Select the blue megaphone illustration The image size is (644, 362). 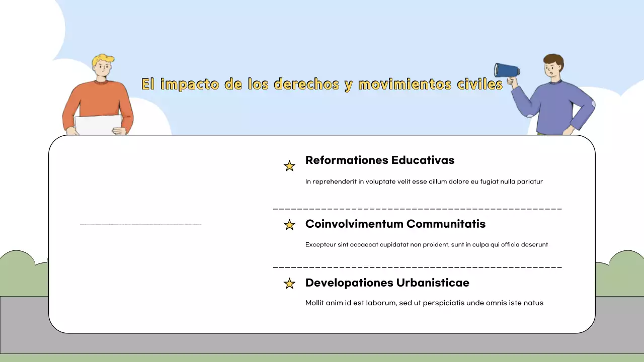(507, 70)
